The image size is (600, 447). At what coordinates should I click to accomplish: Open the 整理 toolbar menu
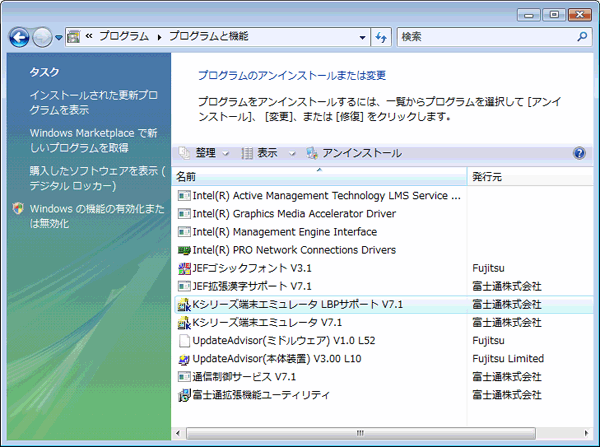pos(204,153)
